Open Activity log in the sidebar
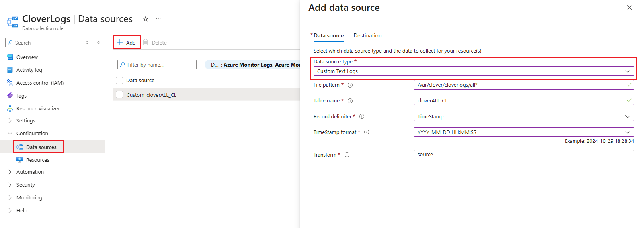The height and width of the screenshot is (228, 644). tap(29, 70)
